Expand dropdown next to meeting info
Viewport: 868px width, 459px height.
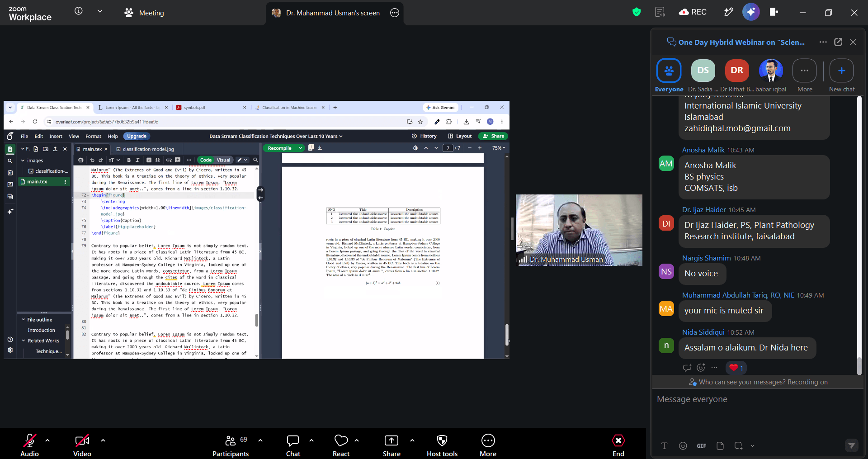coord(100,11)
